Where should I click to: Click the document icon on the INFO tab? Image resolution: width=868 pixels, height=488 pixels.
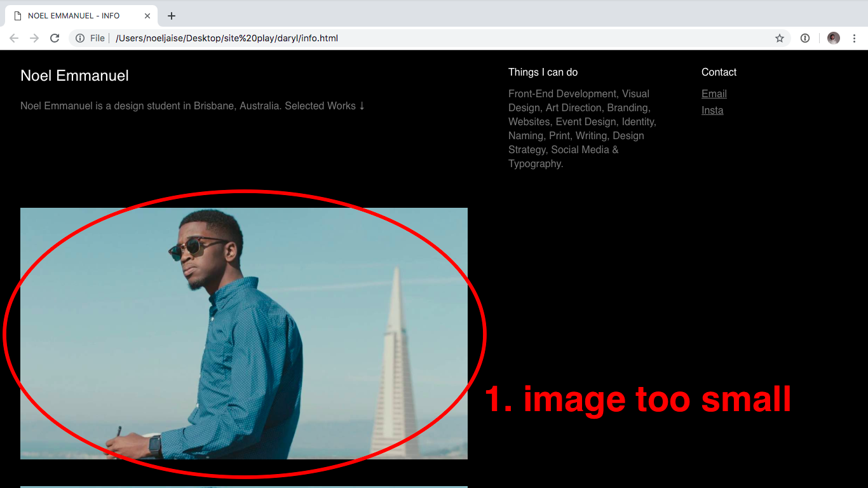click(x=16, y=15)
